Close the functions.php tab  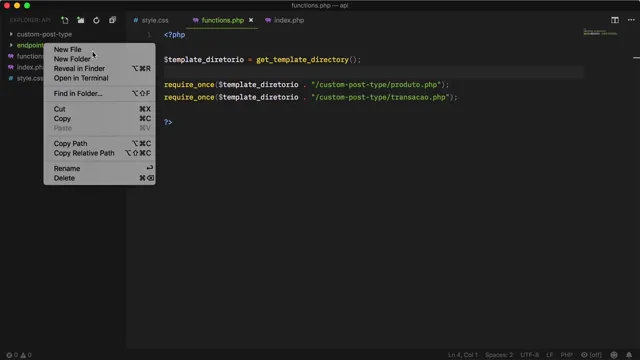(251, 20)
